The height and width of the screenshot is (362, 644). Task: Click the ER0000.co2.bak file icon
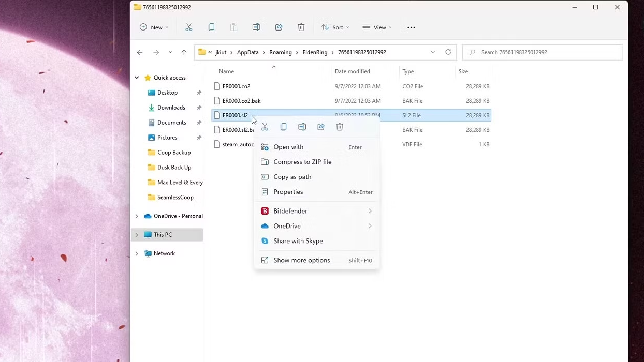(217, 101)
